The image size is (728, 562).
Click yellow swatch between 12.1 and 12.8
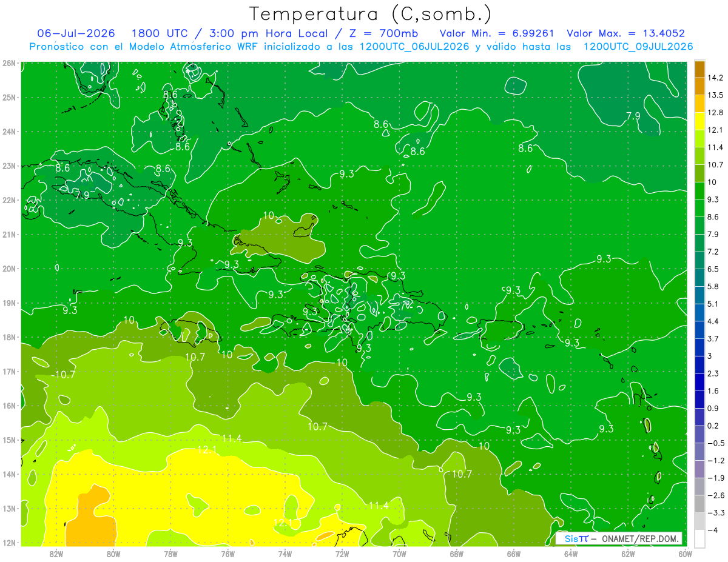tap(700, 121)
